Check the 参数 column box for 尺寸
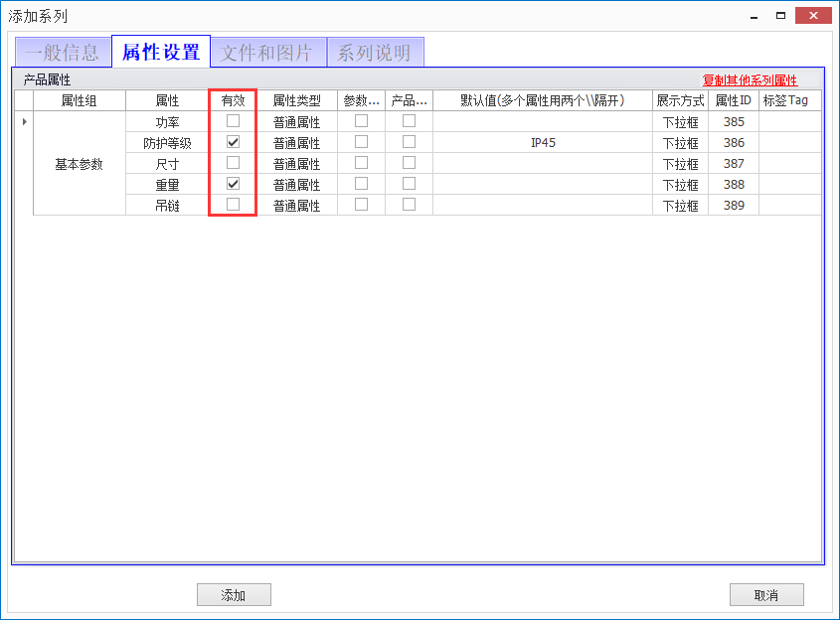 [x=362, y=163]
